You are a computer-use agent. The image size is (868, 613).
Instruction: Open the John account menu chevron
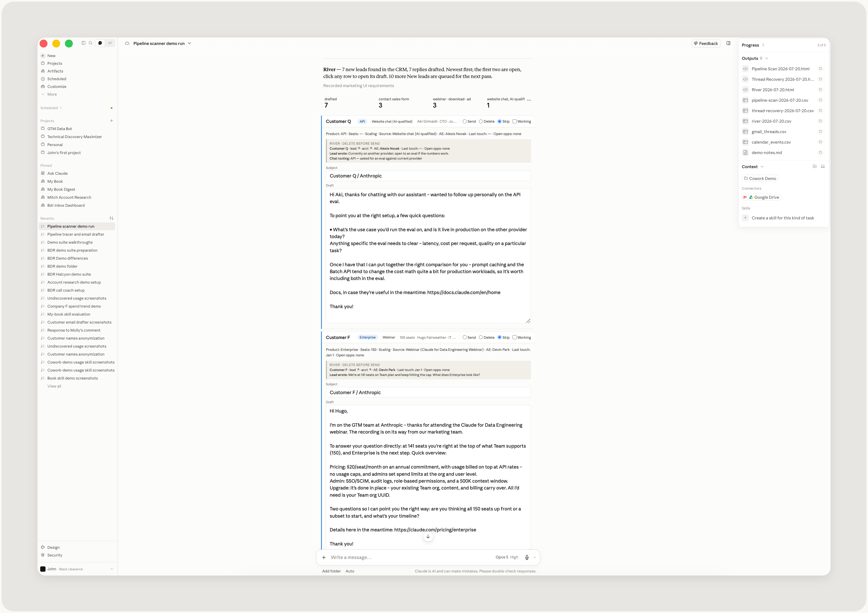(112, 569)
